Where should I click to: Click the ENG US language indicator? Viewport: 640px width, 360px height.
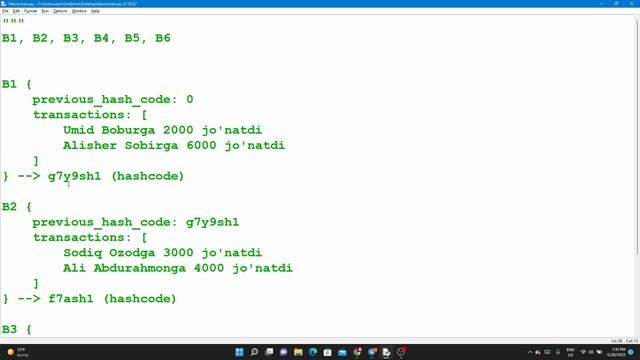point(570,352)
